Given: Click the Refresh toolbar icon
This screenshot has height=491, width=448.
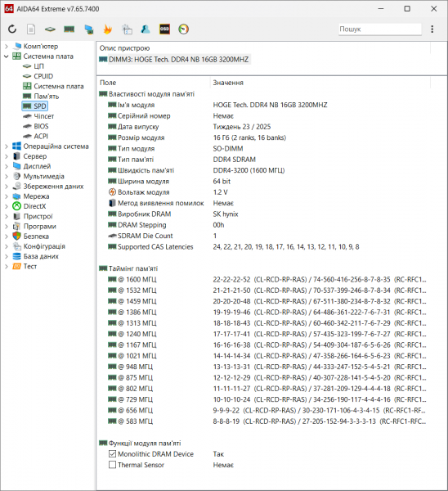Looking at the screenshot, I should coord(12,29).
